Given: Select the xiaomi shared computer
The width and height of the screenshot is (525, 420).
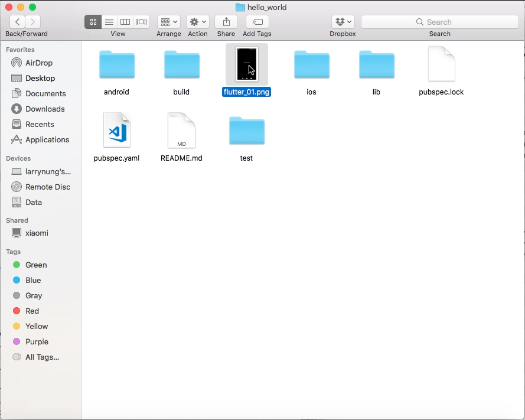Looking at the screenshot, I should click(41, 233).
